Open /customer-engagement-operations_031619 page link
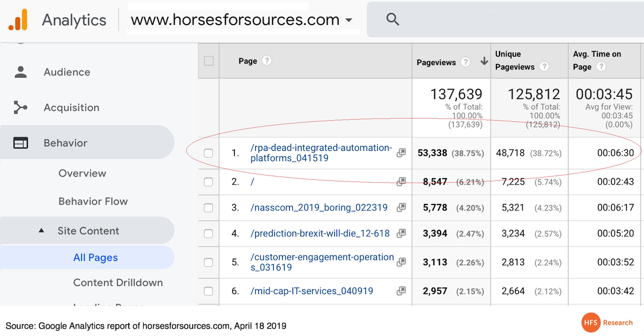 322,262
